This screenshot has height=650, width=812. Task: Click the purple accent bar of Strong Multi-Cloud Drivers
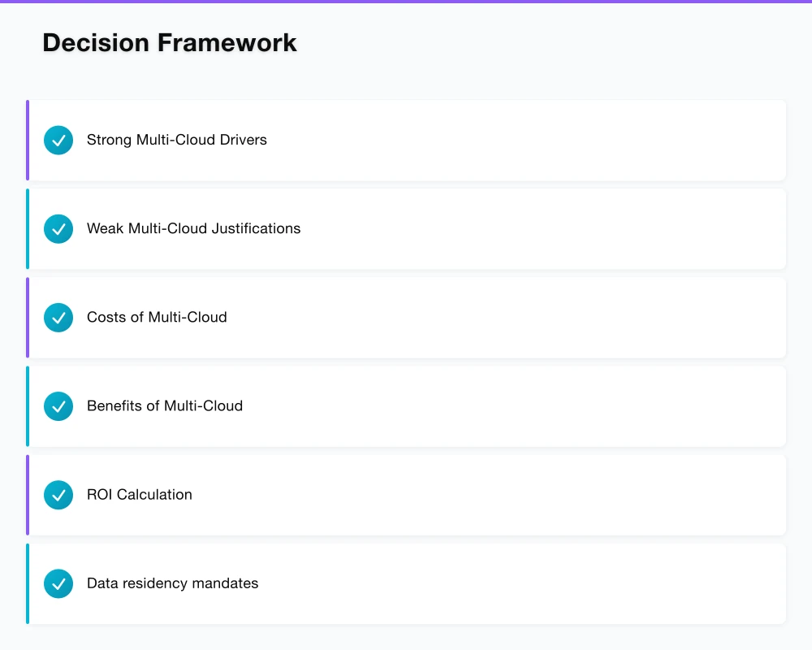[x=28, y=141]
